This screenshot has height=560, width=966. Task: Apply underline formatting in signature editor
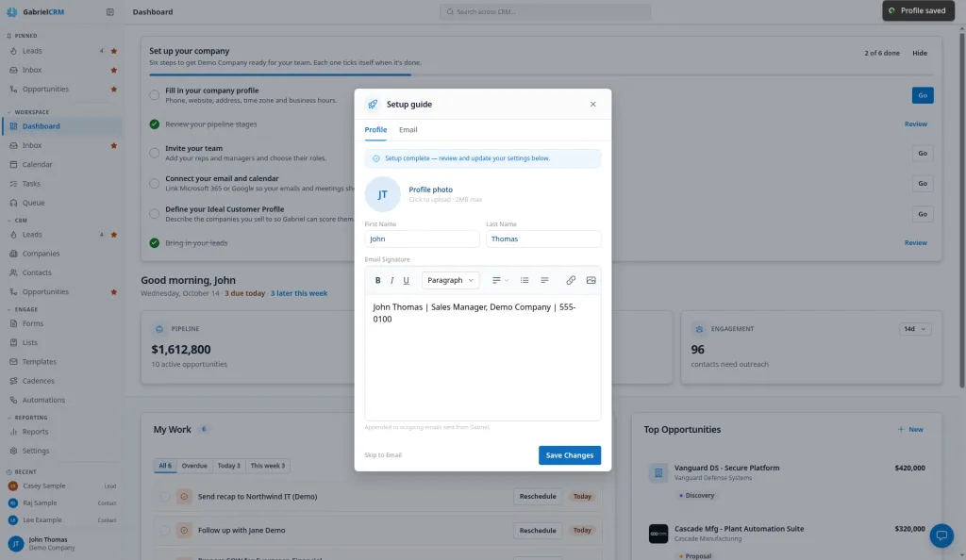click(x=406, y=280)
